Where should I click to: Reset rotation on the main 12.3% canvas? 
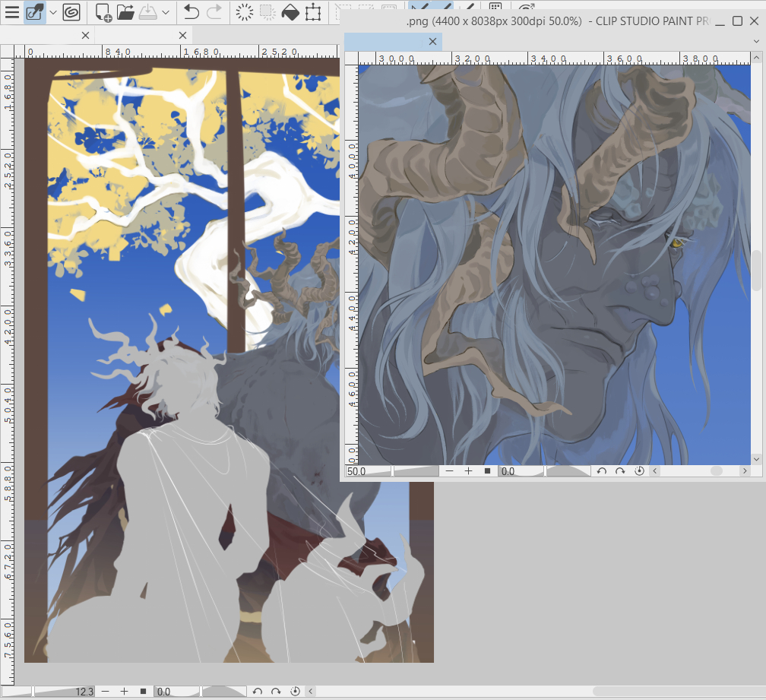coord(295,692)
